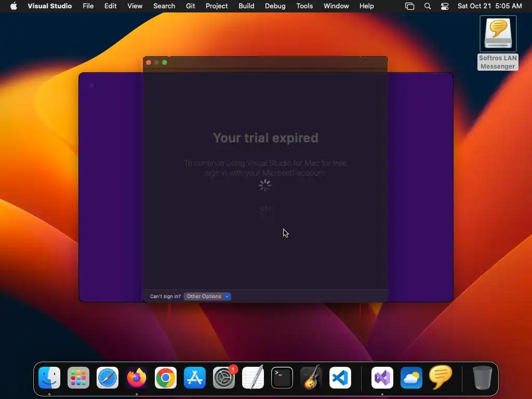Open Launchpad from the Dock
The image size is (532, 399).
point(78,378)
